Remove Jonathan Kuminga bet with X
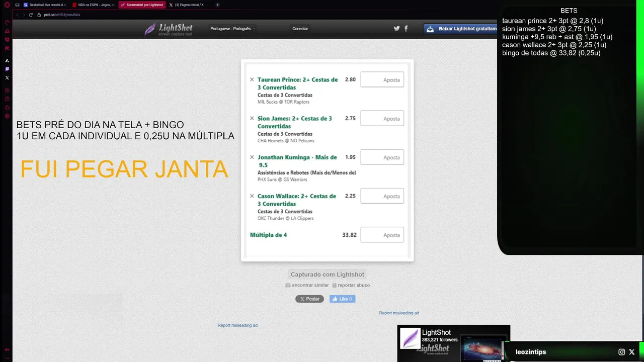The height and width of the screenshot is (362, 644). 252,157
